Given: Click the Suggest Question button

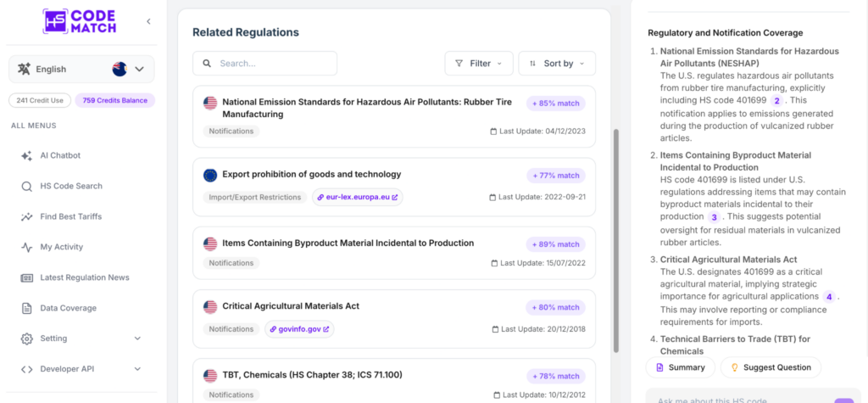Looking at the screenshot, I should (771, 367).
